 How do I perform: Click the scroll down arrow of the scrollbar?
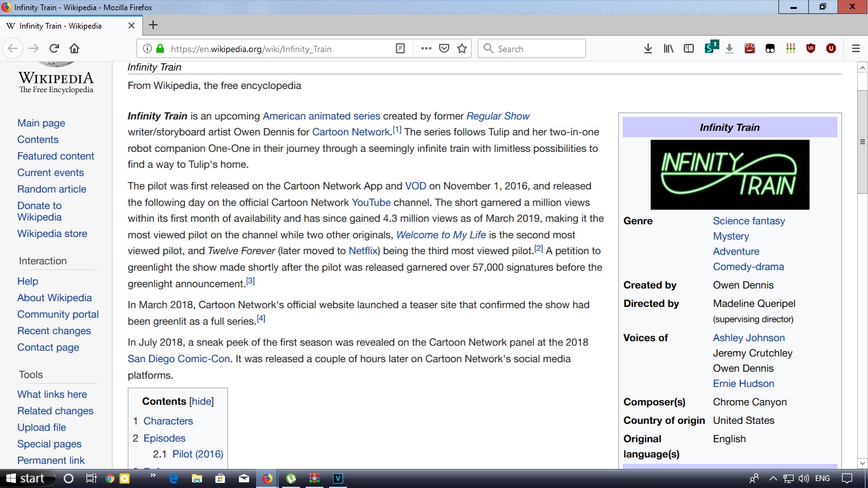click(x=862, y=463)
